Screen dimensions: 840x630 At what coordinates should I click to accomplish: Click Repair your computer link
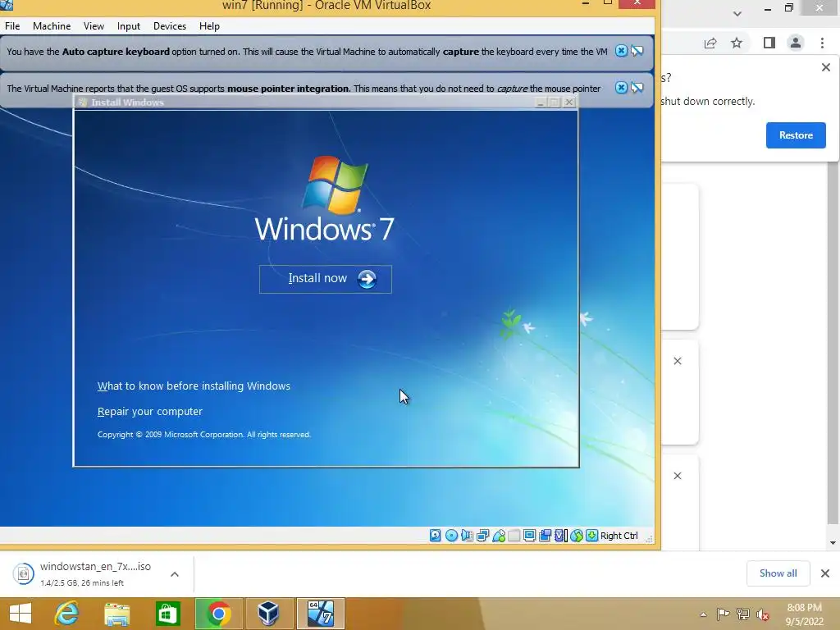click(150, 412)
